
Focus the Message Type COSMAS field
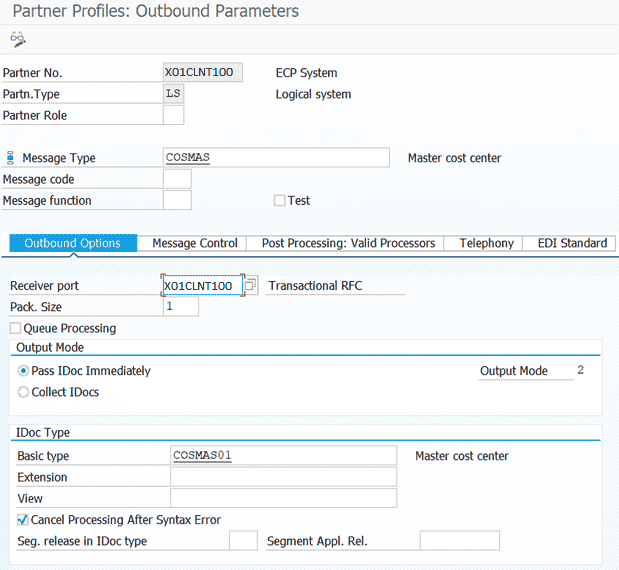click(x=276, y=158)
